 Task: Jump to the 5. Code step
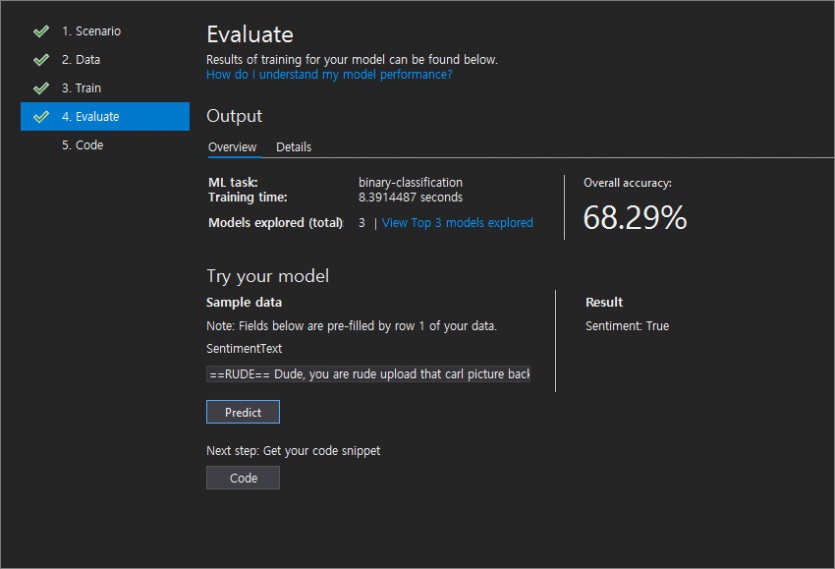[x=82, y=145]
